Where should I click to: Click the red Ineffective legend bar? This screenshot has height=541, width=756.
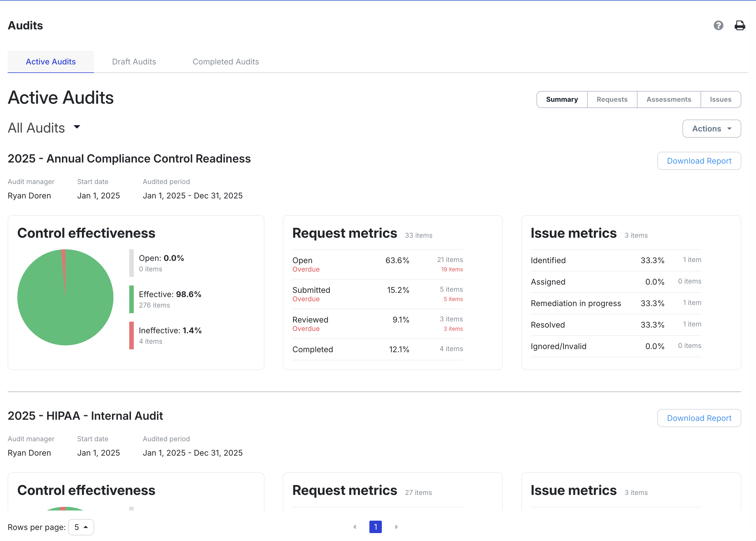[x=131, y=335]
